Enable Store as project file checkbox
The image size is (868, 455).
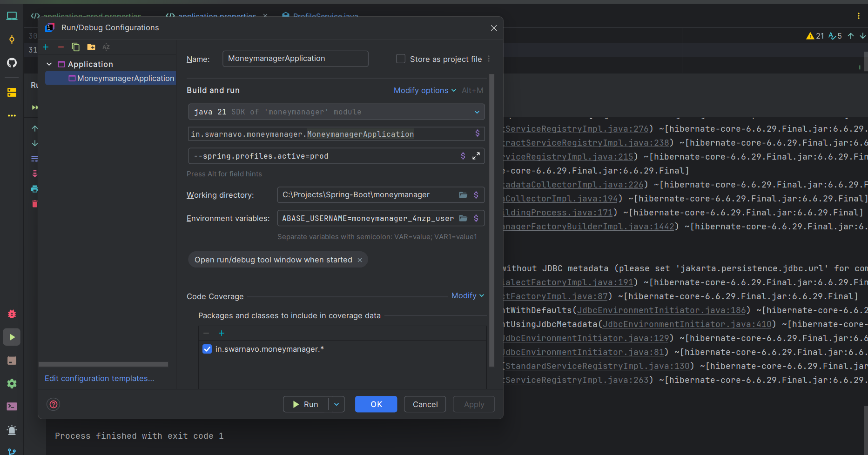(400, 59)
